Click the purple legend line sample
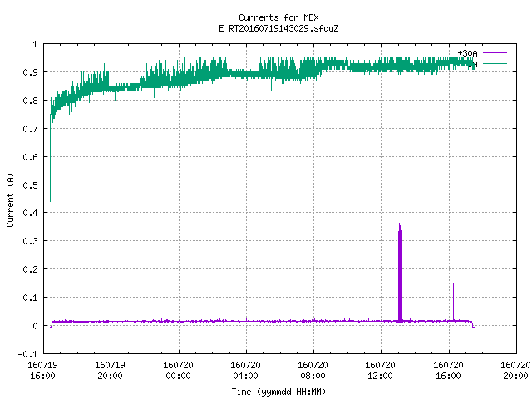The width and height of the screenshot is (532, 399). (x=495, y=53)
